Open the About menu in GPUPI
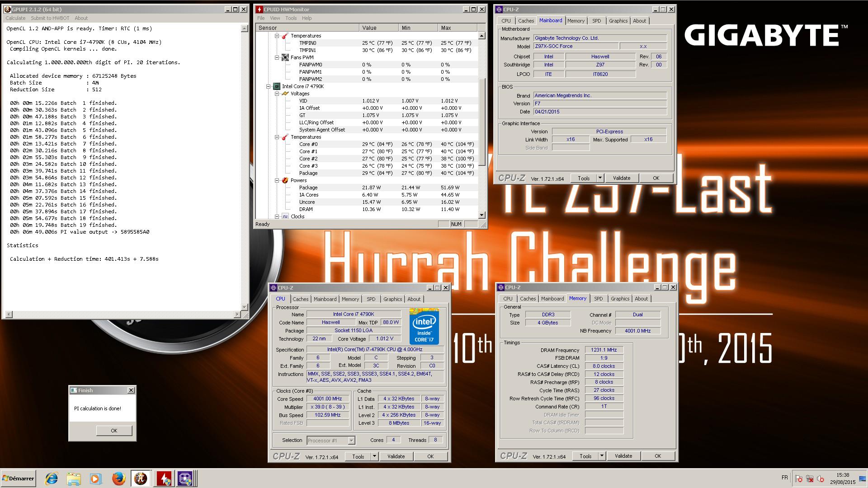Screen dimensions: 868x488 [x=81, y=18]
